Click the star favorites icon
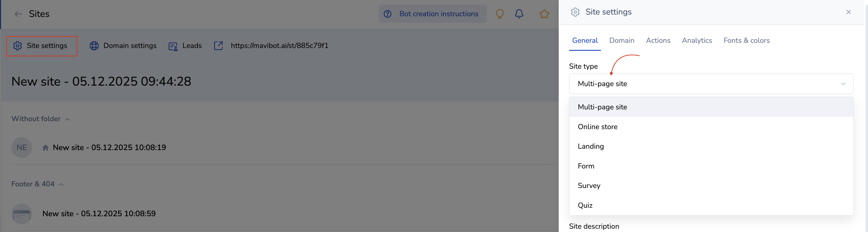 tap(544, 14)
